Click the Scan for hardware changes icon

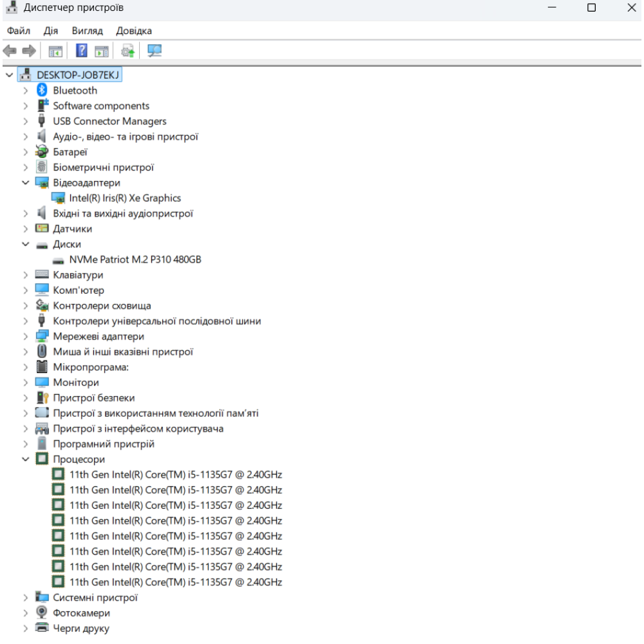pos(155,51)
